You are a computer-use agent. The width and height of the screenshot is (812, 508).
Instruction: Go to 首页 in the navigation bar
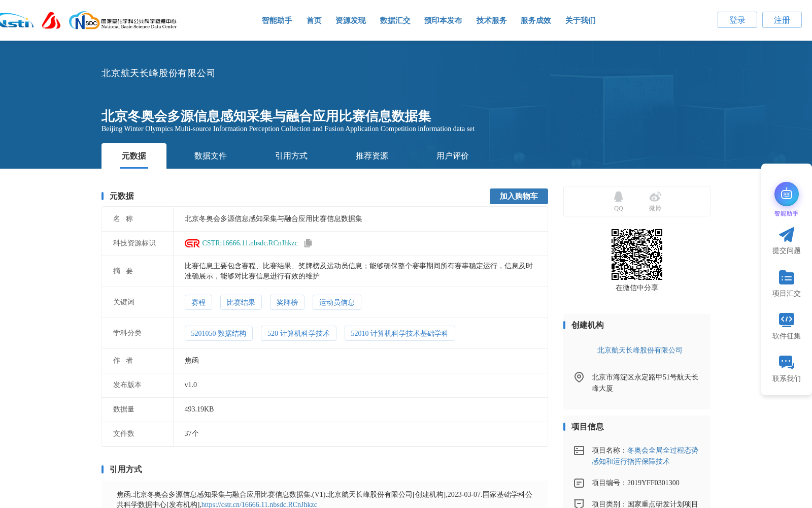tap(314, 20)
